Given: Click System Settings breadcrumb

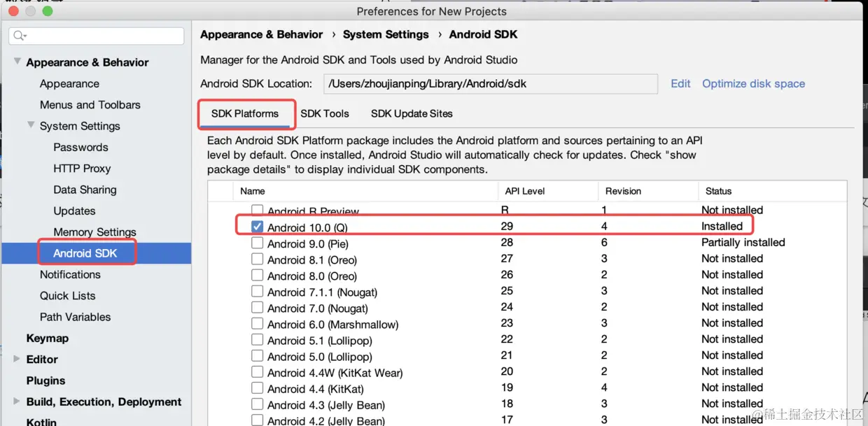Looking at the screenshot, I should [x=386, y=34].
